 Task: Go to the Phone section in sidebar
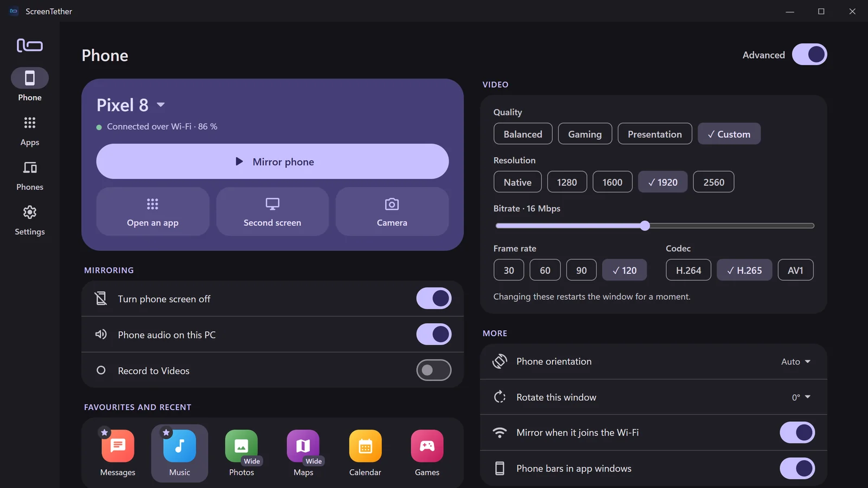(30, 85)
